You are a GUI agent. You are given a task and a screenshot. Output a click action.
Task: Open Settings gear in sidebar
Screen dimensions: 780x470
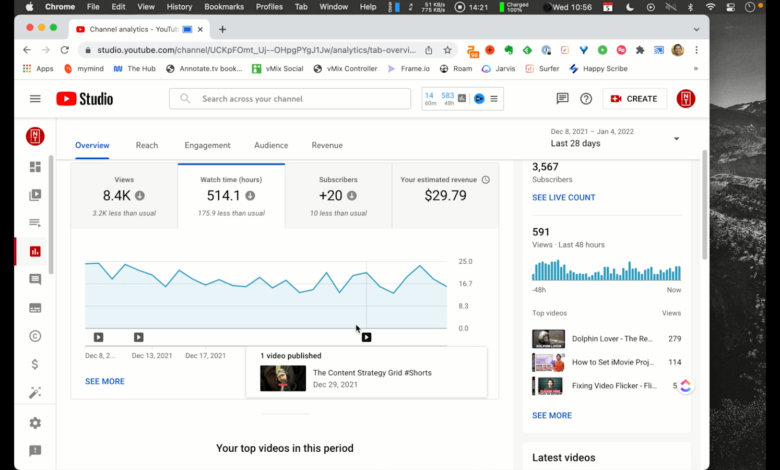click(35, 423)
